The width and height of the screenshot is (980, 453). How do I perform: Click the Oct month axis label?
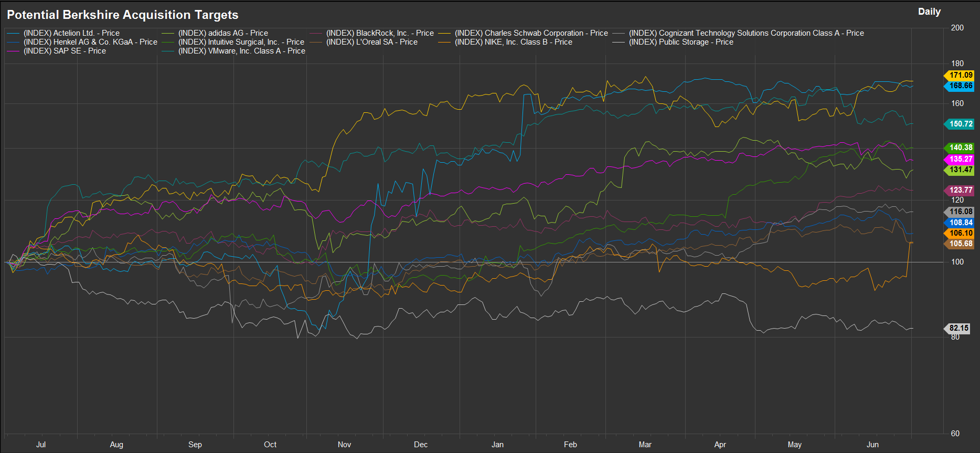pos(270,445)
